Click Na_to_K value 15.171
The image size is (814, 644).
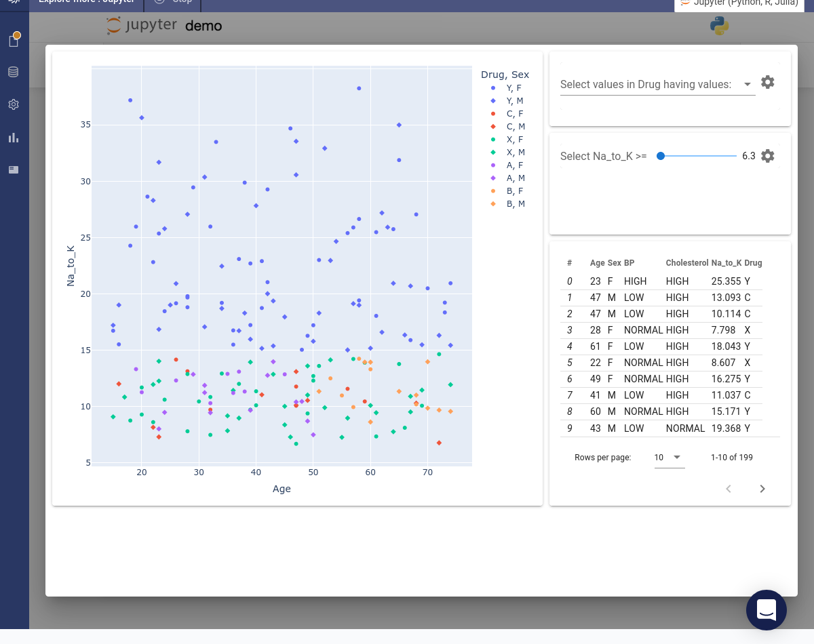coord(726,411)
